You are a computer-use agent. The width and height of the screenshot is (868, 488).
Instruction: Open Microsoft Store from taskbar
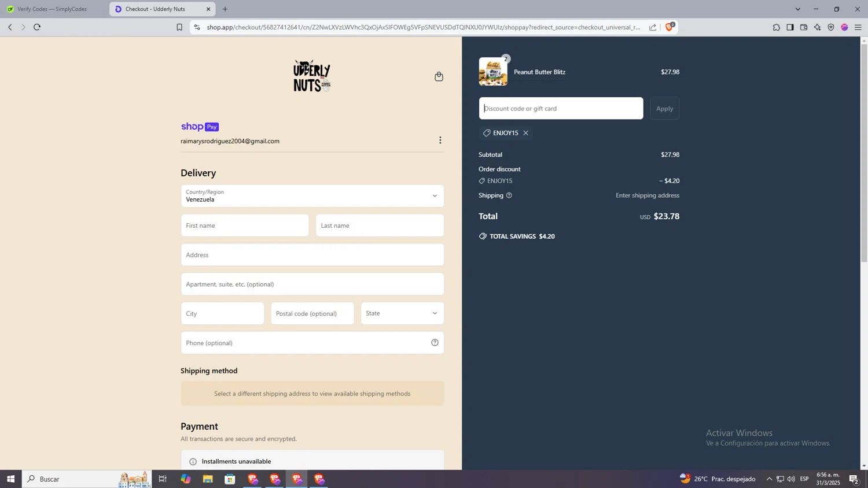point(230,479)
